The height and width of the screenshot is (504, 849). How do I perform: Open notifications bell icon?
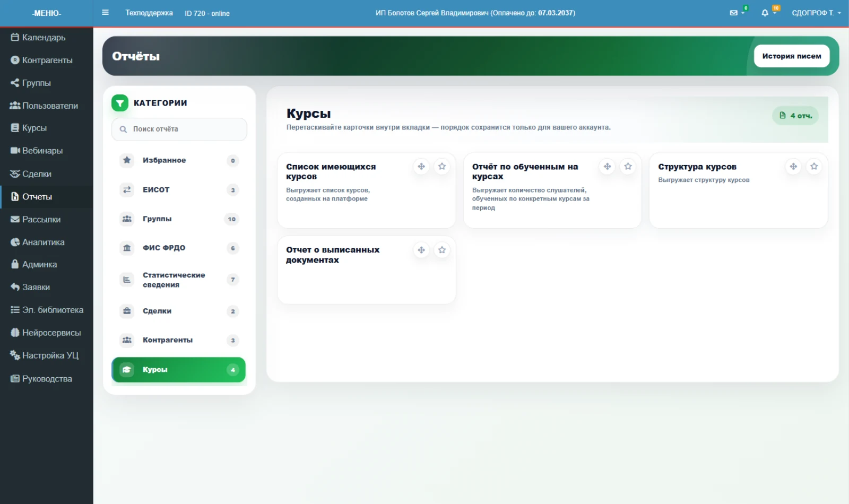click(x=765, y=13)
